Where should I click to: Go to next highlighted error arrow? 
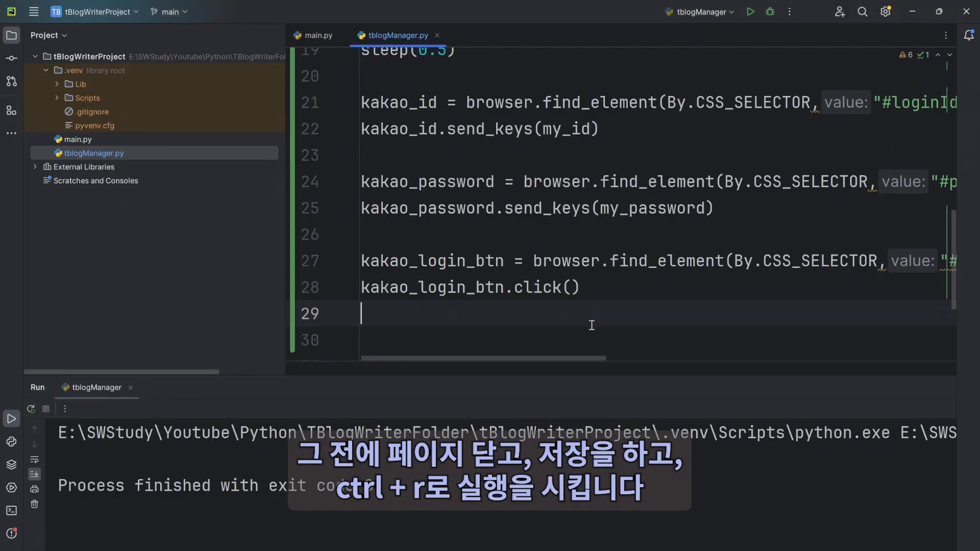tap(950, 55)
